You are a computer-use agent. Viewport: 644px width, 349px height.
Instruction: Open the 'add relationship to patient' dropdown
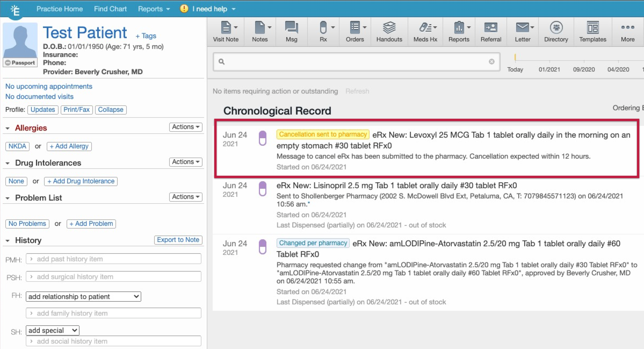click(83, 296)
